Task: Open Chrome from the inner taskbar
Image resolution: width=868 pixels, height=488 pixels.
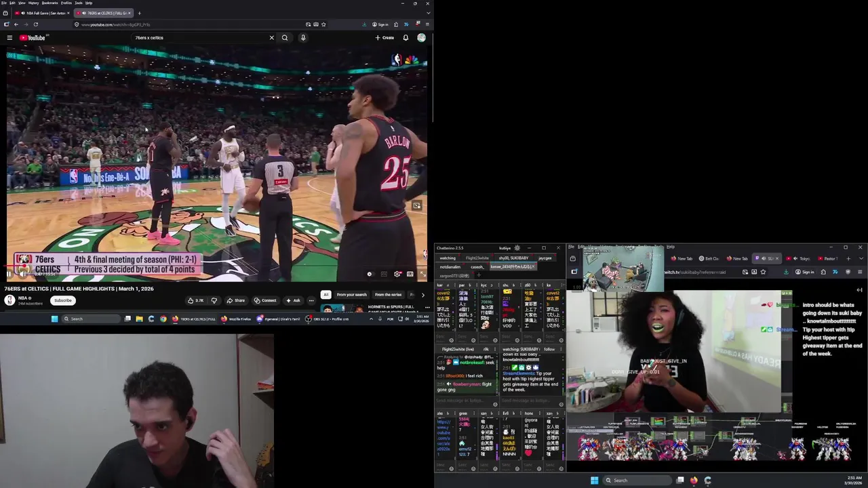Action: tap(163, 319)
